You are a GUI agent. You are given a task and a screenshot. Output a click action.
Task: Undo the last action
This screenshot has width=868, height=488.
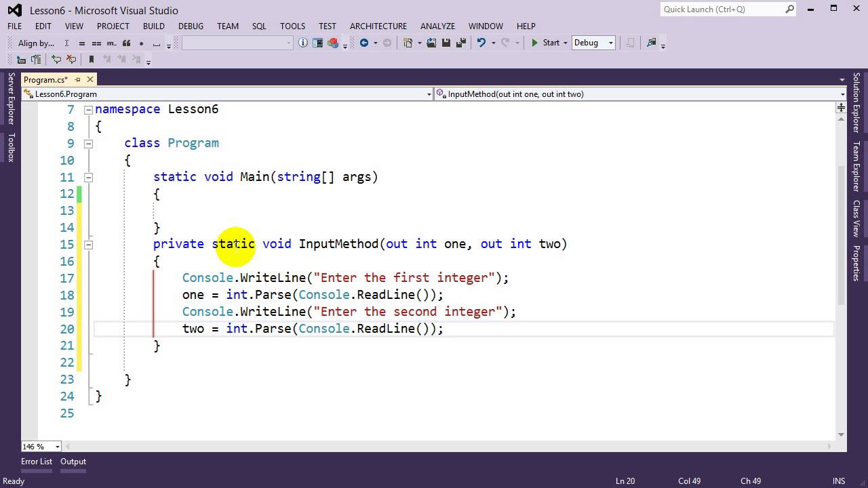[481, 43]
